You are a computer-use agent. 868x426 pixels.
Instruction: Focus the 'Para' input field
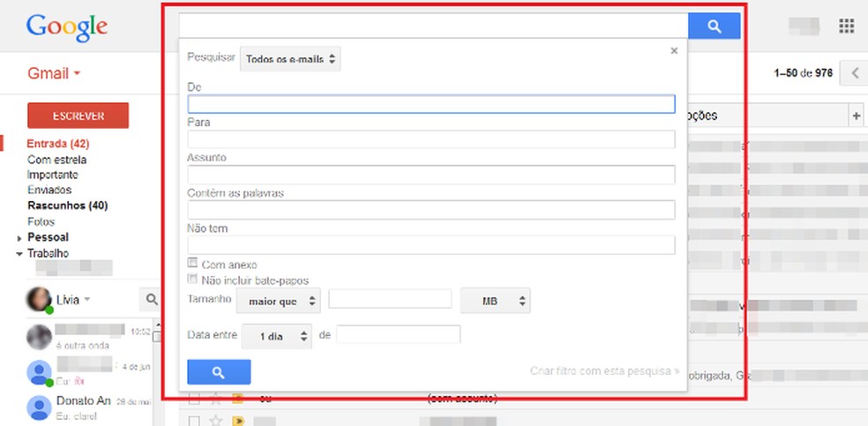click(x=430, y=139)
